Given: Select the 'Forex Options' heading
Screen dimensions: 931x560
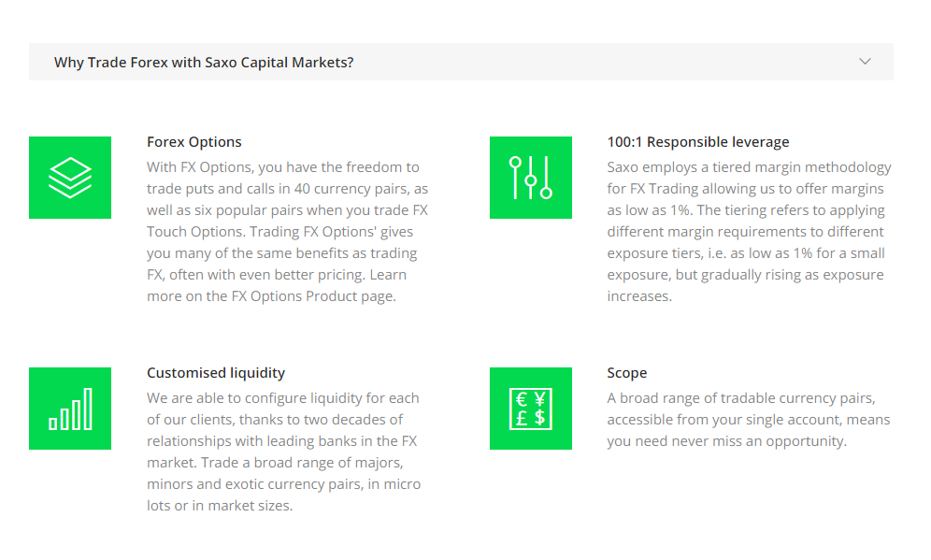Looking at the screenshot, I should (194, 142).
